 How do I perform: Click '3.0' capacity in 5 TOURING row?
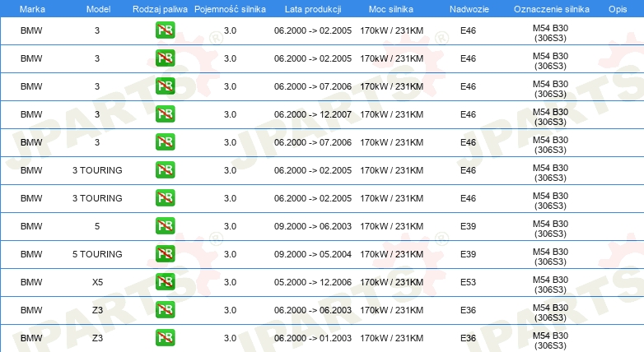point(230,254)
